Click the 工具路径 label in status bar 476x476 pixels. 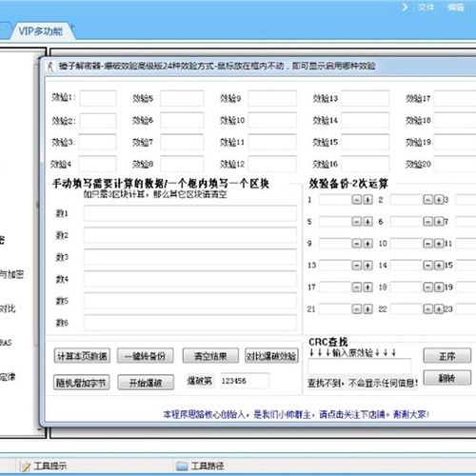click(x=208, y=466)
